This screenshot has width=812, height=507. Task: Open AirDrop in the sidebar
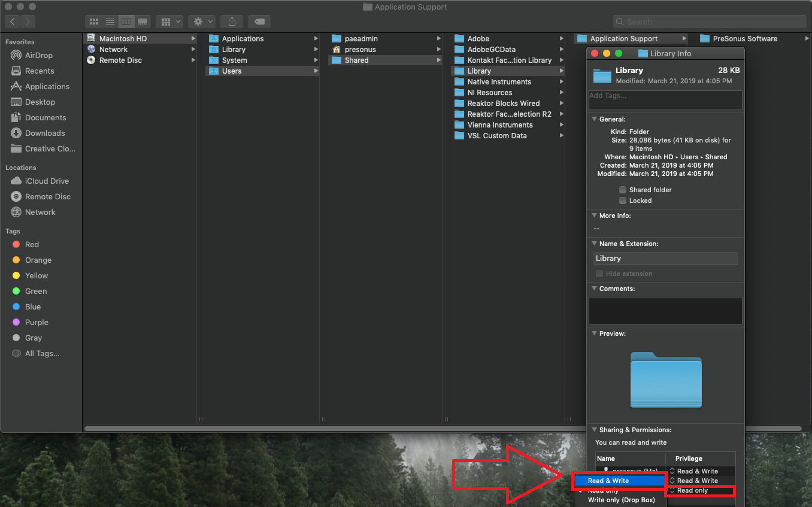coord(38,55)
